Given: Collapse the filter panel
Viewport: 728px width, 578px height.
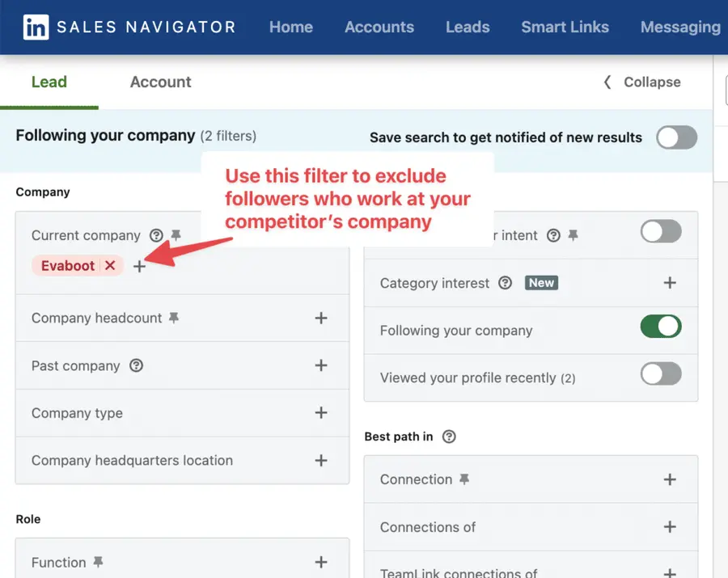Looking at the screenshot, I should click(641, 82).
